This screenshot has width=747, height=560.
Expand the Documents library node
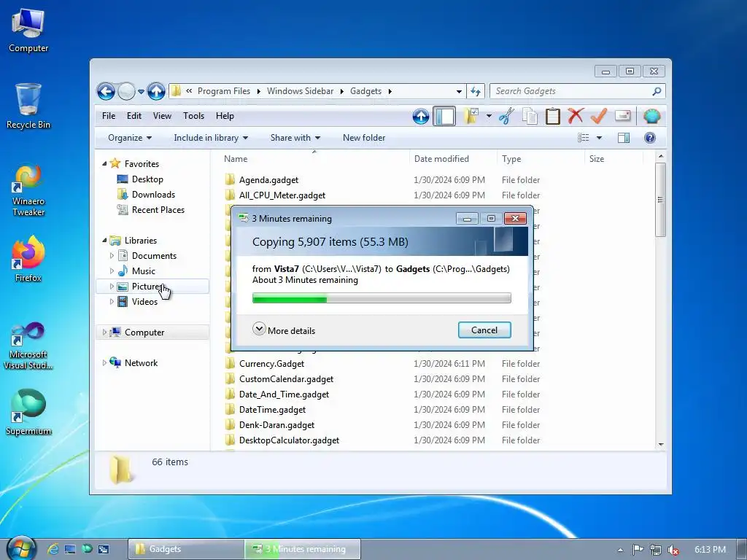[112, 256]
